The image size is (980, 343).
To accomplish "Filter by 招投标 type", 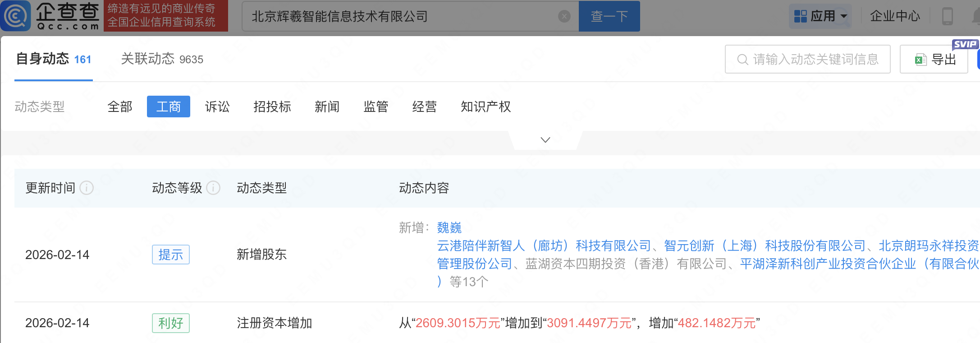I will coord(272,107).
